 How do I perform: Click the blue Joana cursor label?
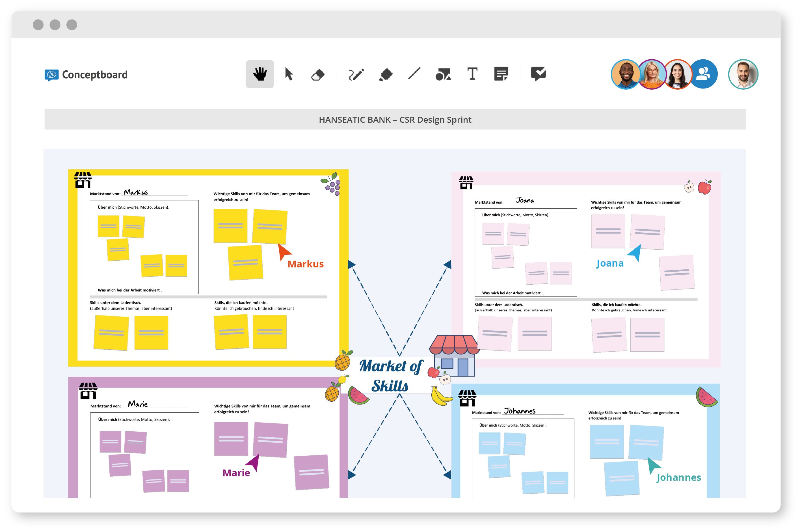610,263
